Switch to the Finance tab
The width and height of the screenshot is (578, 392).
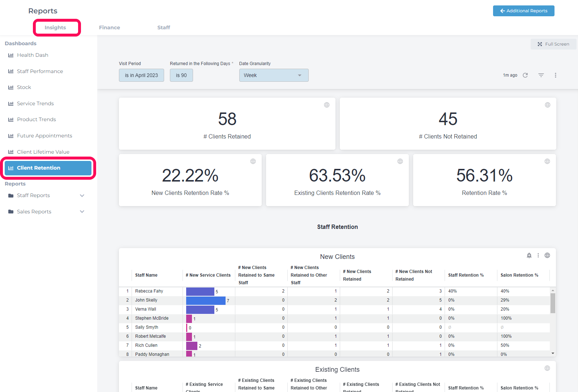coord(110,27)
